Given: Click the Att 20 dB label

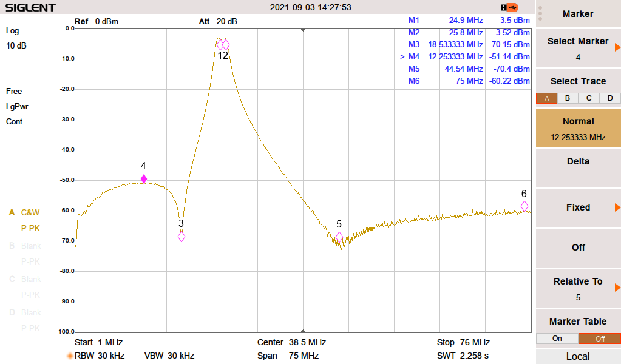Looking at the screenshot, I should tap(218, 21).
